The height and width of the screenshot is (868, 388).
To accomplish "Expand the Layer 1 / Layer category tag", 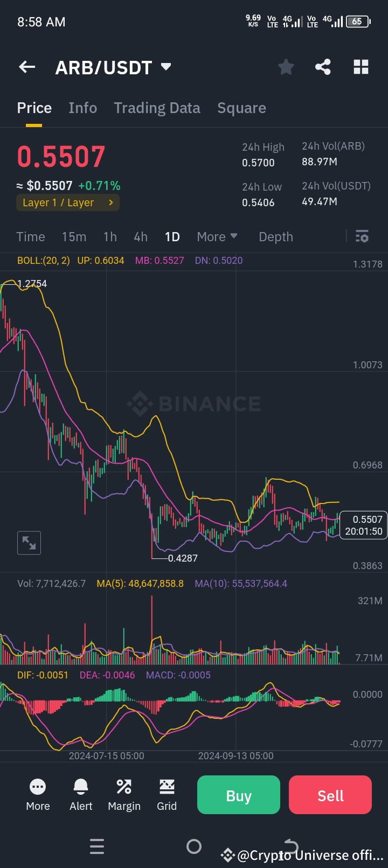I will tap(68, 202).
